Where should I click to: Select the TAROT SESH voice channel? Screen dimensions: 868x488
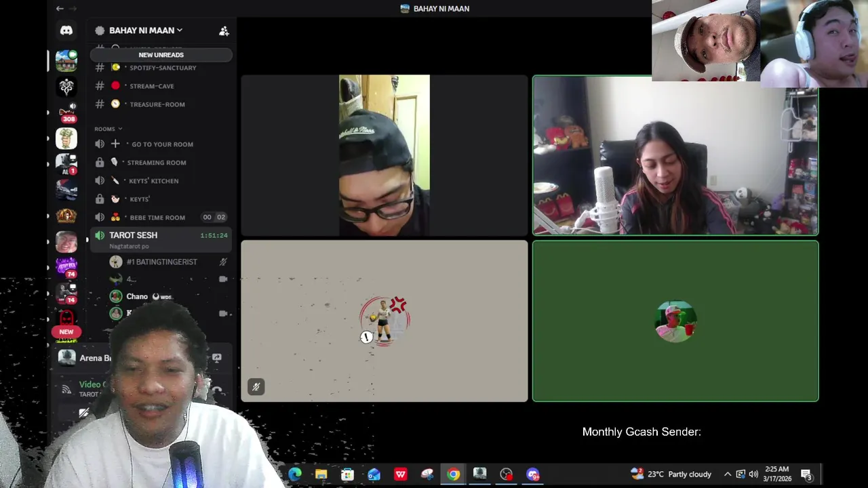(162, 239)
